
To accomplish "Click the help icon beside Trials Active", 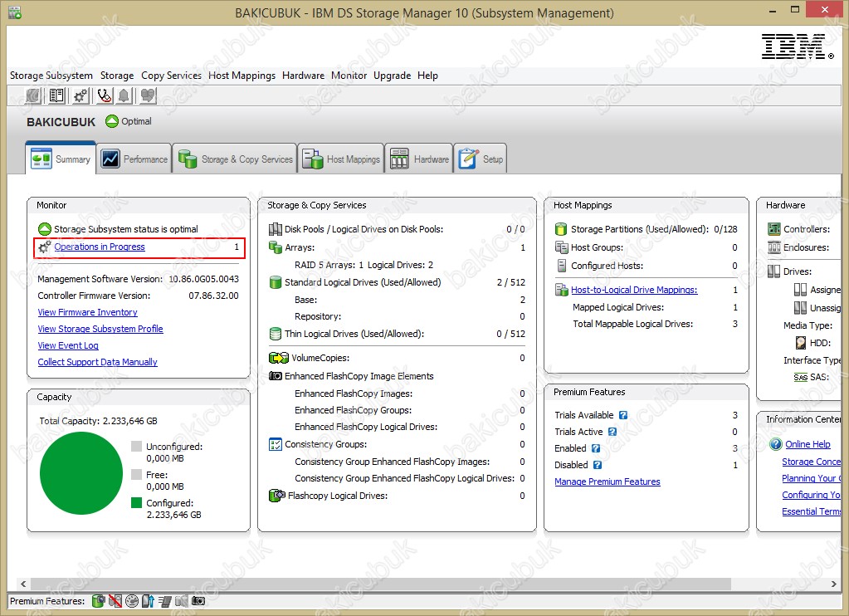I will coord(612,432).
